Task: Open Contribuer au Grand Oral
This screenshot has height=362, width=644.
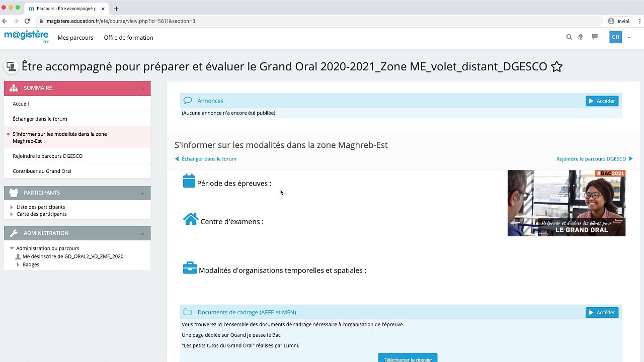Action: [x=42, y=171]
